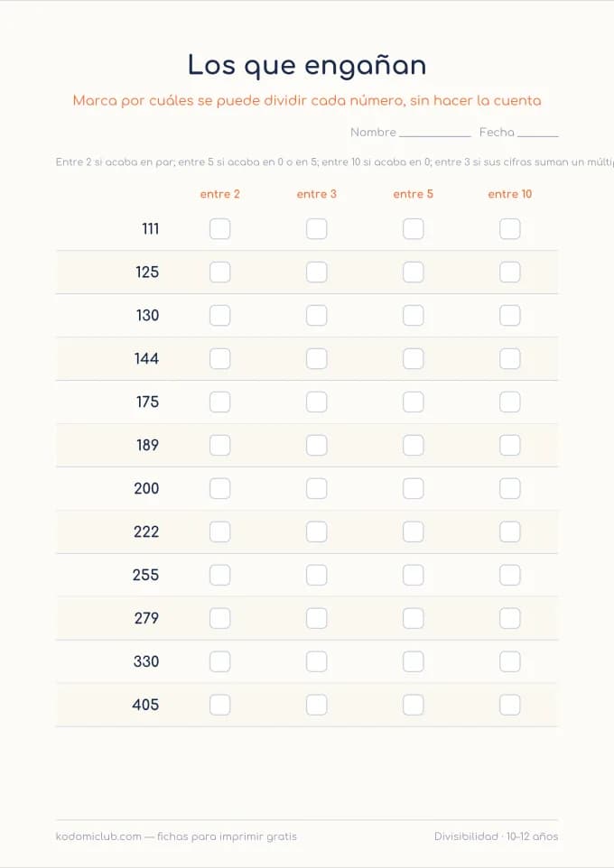Click the Nombre blank line
Image resolution: width=614 pixels, height=868 pixels.
435,135
